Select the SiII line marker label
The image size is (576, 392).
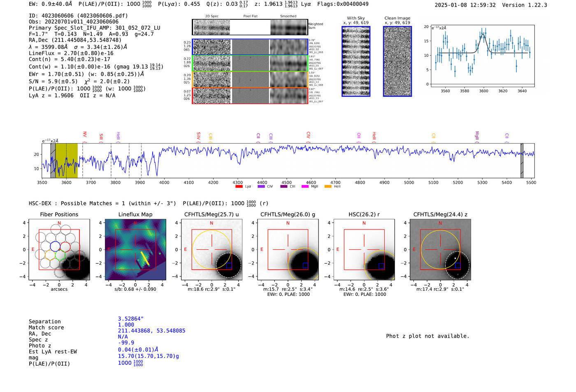101,137
